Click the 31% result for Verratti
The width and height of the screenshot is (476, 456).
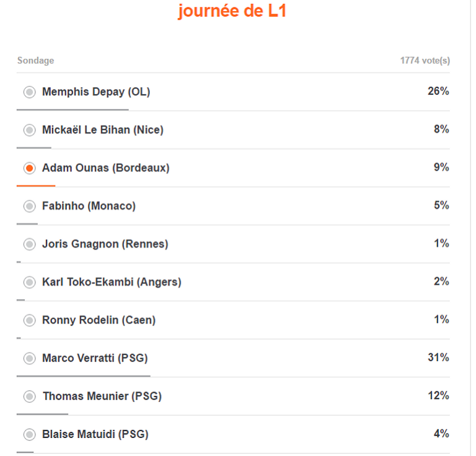pyautogui.click(x=438, y=357)
